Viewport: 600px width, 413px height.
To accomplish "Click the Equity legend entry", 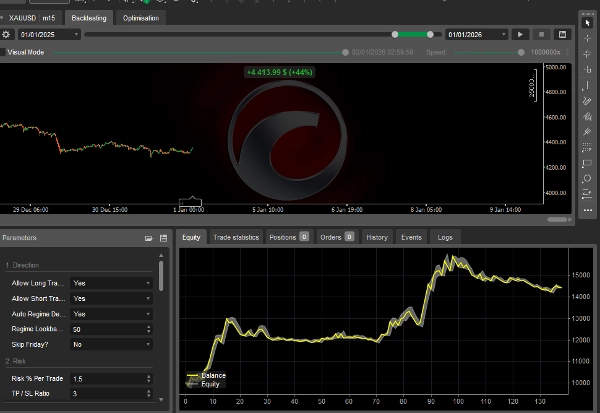I will coord(204,384).
